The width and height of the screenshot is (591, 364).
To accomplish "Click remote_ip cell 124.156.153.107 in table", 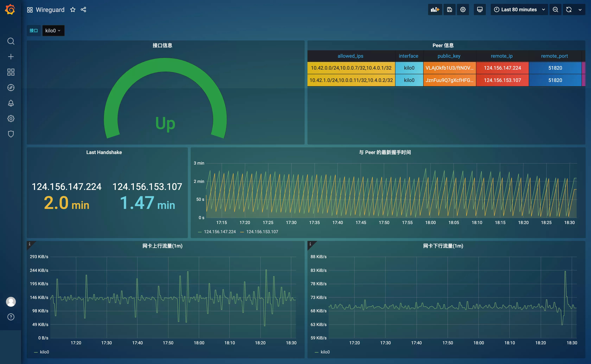I will (502, 80).
